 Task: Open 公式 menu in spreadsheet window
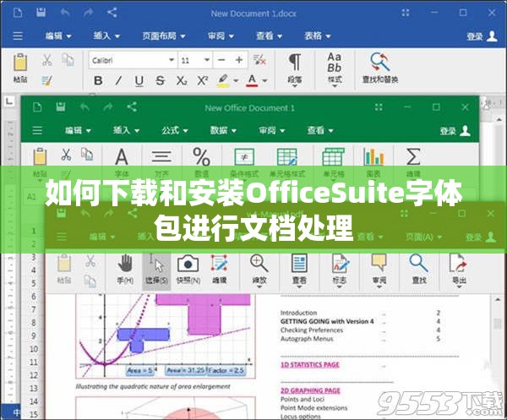point(175,130)
